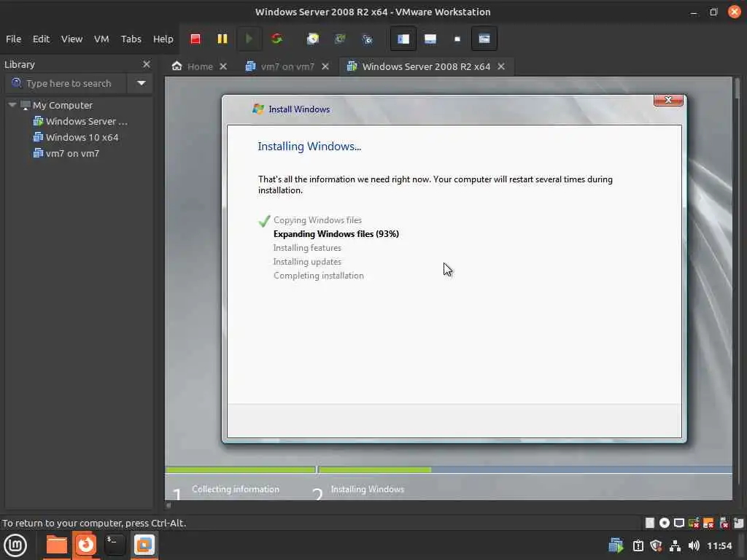Click the Copying Windows files step
The height and width of the screenshot is (560, 747).
click(317, 220)
